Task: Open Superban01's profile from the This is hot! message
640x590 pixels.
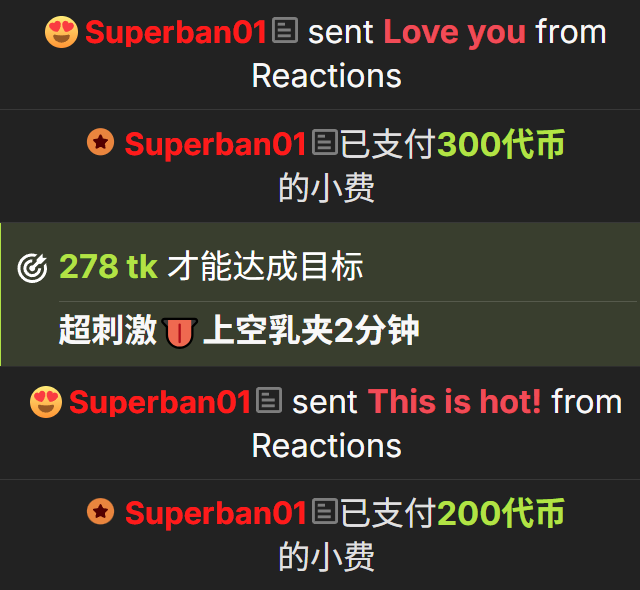Action: tap(160, 402)
